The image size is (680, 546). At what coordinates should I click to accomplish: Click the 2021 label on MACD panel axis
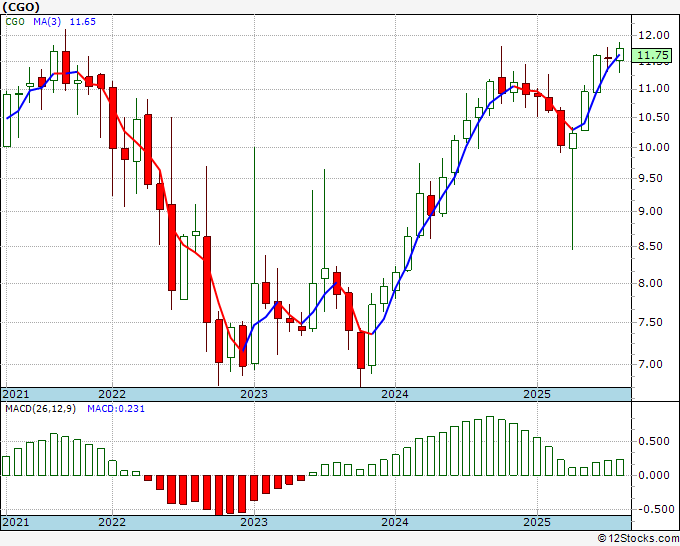16,522
